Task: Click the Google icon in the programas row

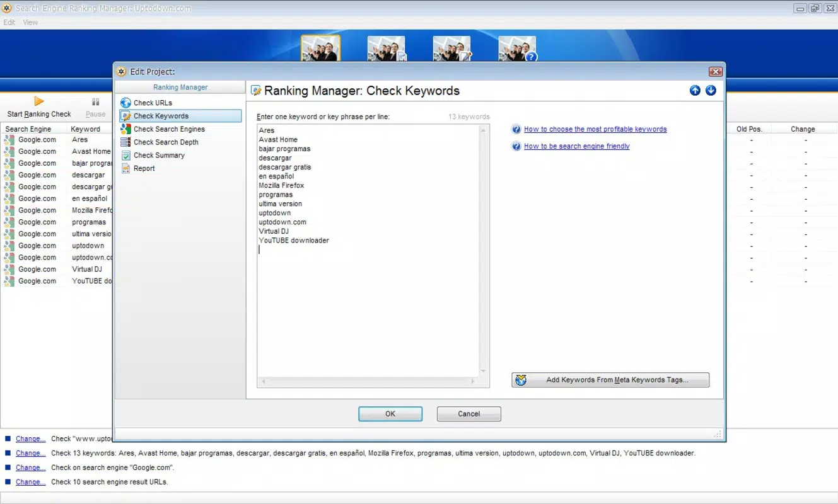Action: pyautogui.click(x=9, y=222)
